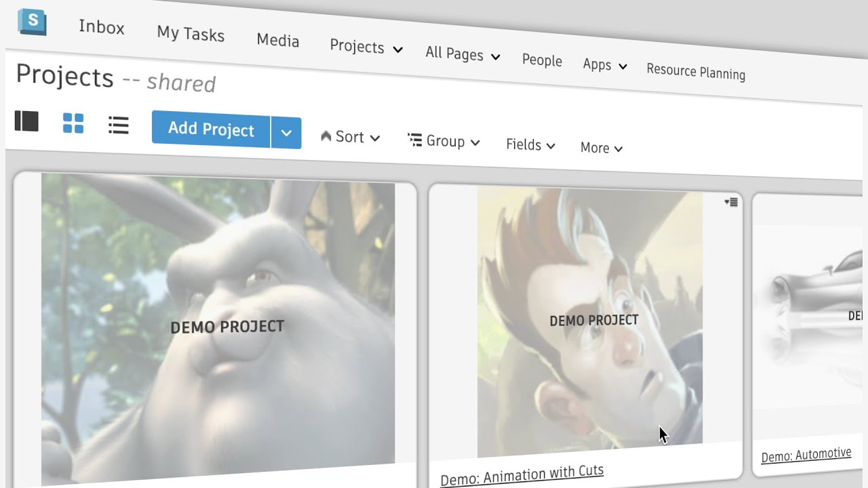Open the Add Project dropdown arrow
The image size is (868, 488).
(x=286, y=133)
